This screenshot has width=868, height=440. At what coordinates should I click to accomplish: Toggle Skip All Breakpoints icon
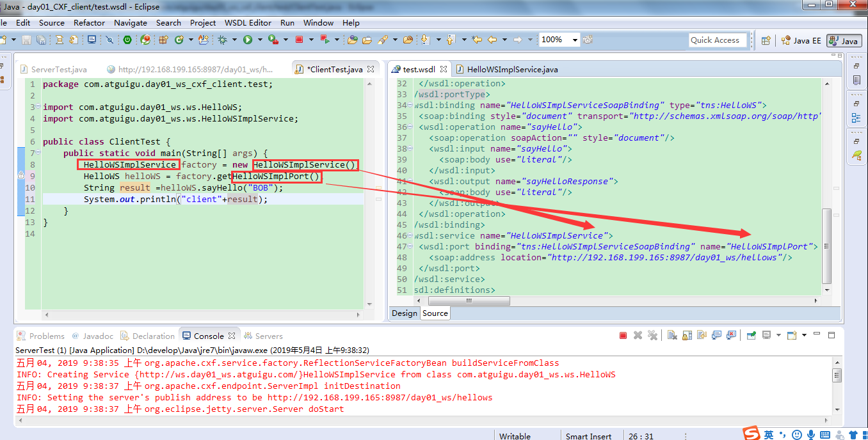(109, 40)
